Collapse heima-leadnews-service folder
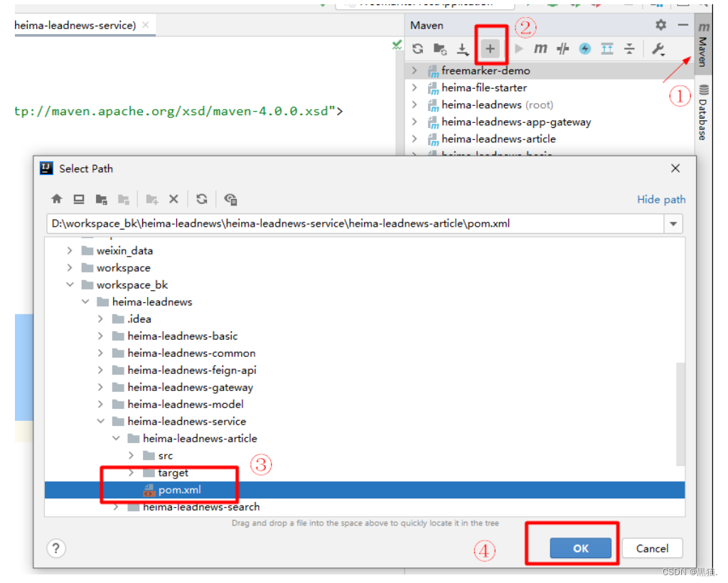The width and height of the screenshot is (728, 583). pyautogui.click(x=101, y=422)
